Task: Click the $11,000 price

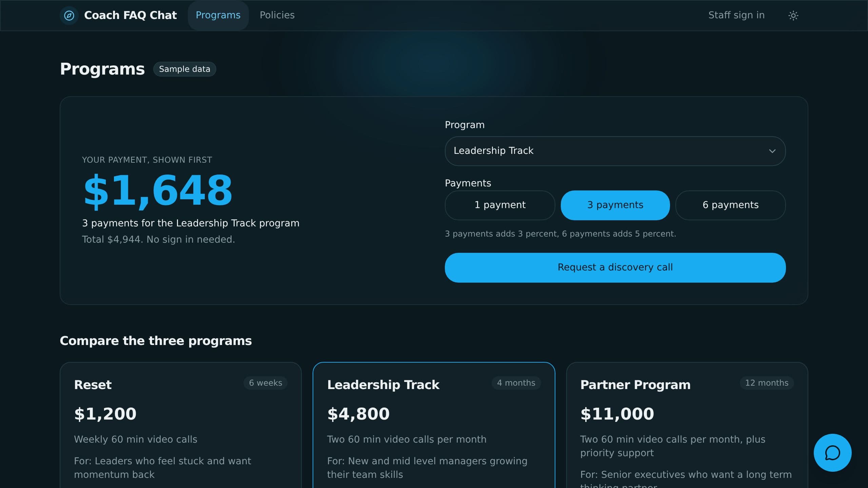Action: [617, 414]
